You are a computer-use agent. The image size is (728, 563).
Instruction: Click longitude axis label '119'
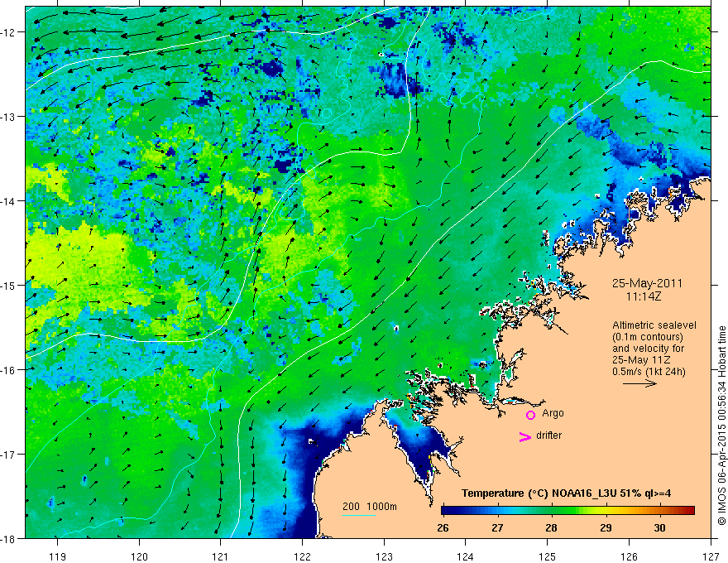click(58, 556)
